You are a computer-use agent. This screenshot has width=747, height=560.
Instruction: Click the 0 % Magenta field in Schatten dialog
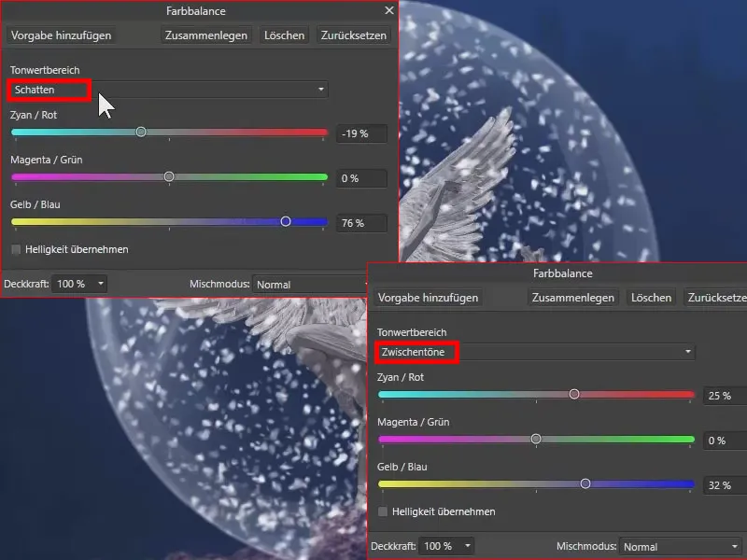click(x=361, y=178)
